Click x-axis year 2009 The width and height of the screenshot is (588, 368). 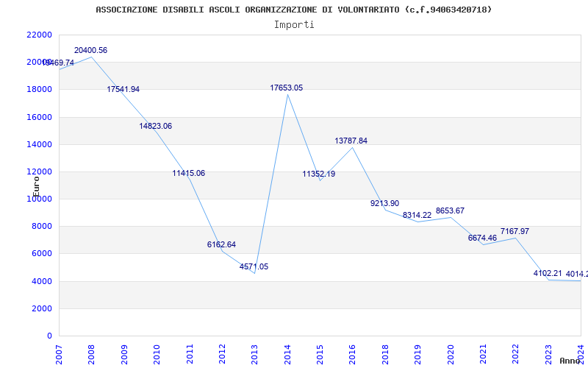coord(124,354)
